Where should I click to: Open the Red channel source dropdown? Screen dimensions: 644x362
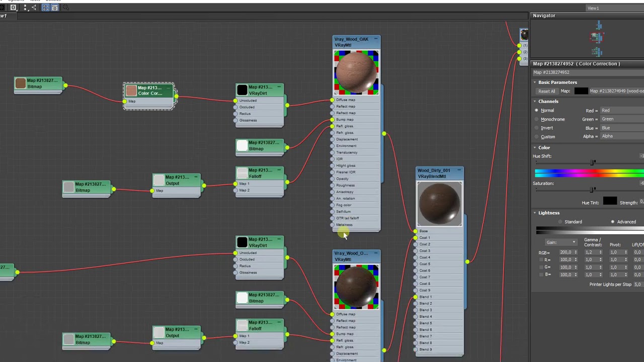622,111
